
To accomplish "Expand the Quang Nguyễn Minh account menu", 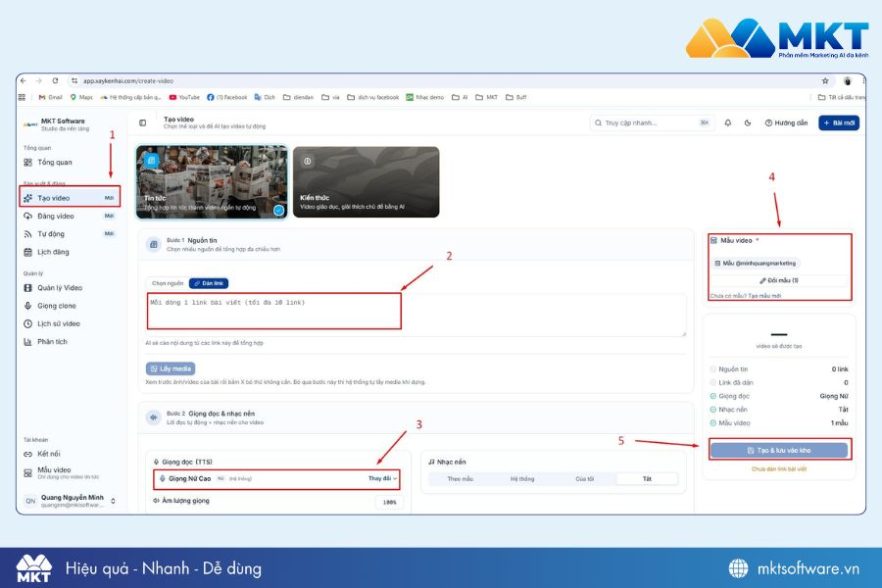I will [70, 500].
